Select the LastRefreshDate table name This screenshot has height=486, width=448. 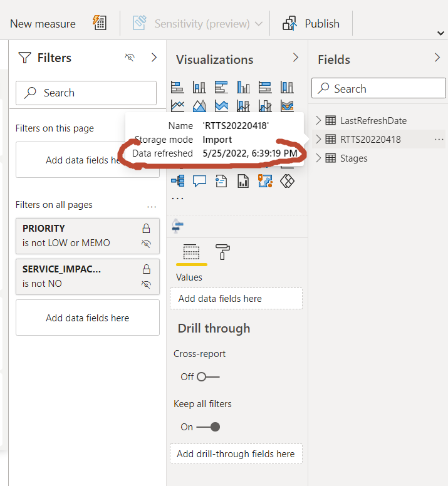(373, 121)
